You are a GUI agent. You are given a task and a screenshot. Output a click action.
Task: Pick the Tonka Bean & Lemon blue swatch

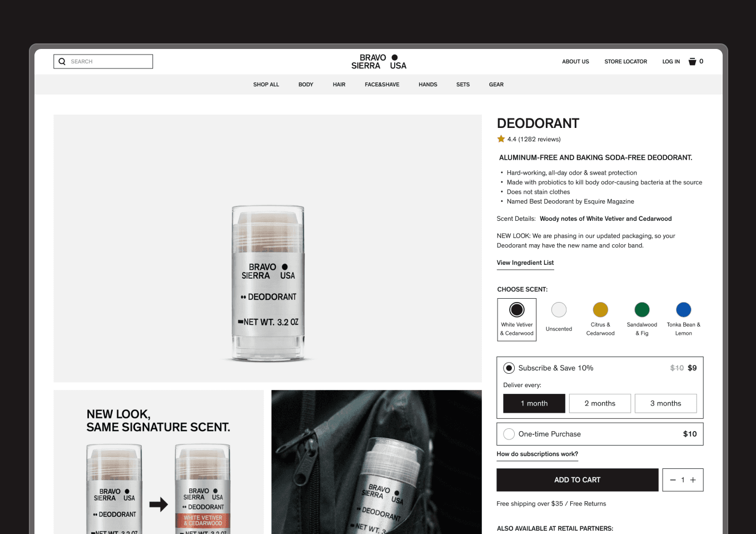tap(684, 309)
